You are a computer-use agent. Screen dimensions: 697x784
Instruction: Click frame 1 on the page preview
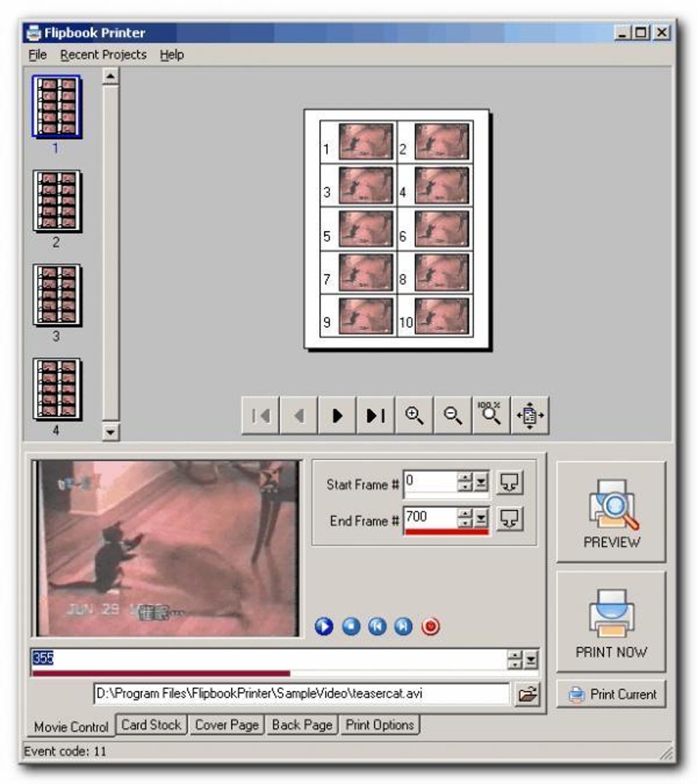pos(366,141)
